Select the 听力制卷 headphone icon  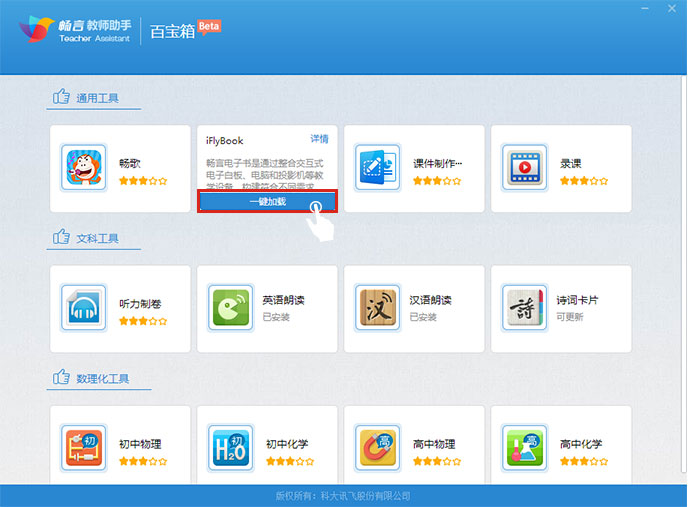pyautogui.click(x=83, y=307)
